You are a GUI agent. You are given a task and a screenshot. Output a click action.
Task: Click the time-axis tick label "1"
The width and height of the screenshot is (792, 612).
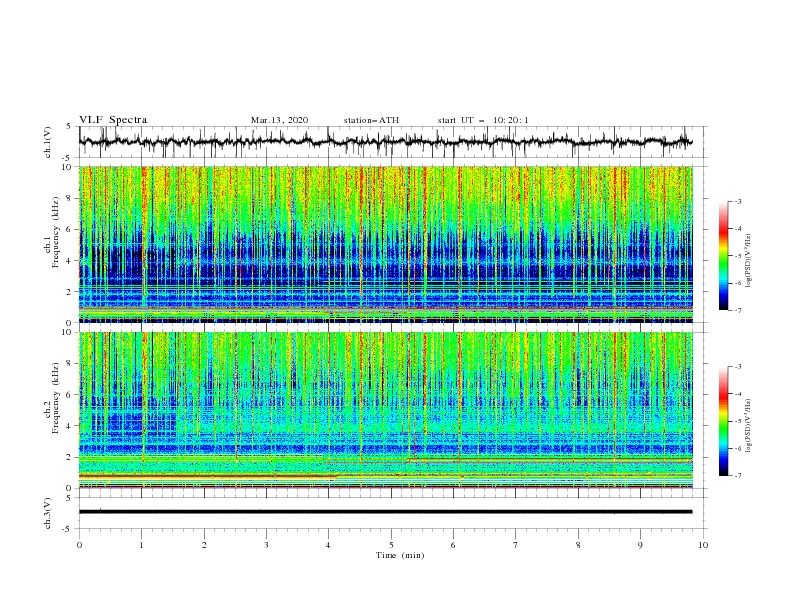pos(141,545)
